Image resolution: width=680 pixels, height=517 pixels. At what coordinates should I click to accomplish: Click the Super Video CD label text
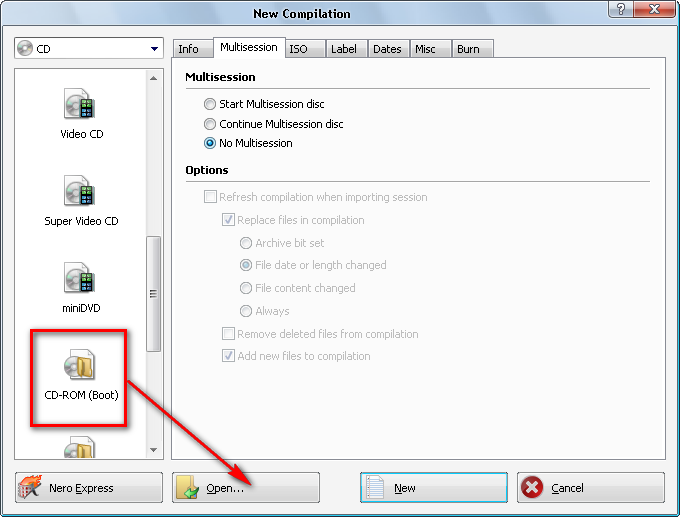(81, 221)
